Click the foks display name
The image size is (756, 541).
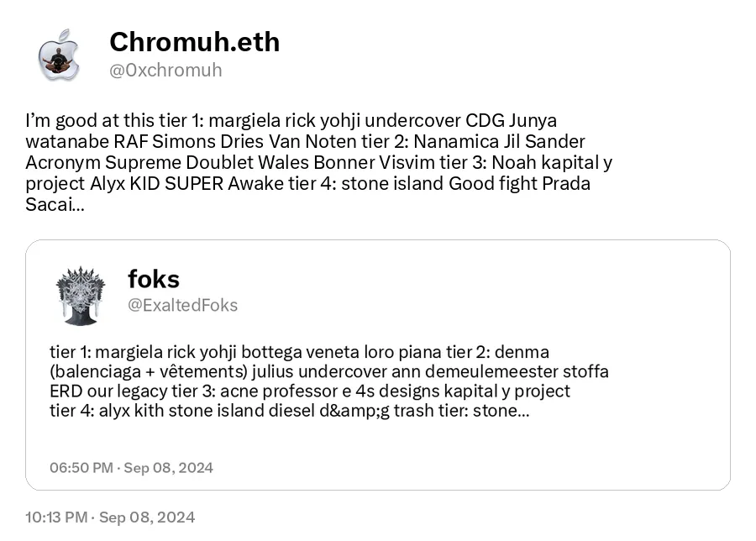point(154,279)
